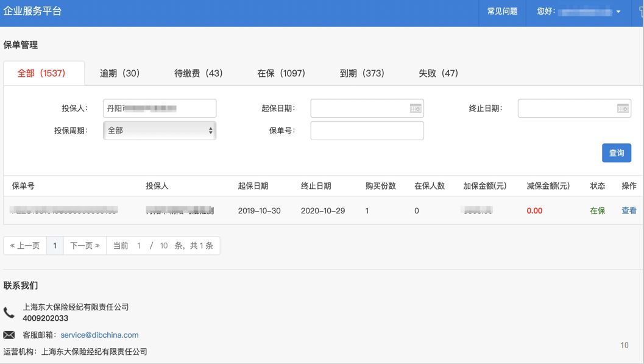The image size is (644, 364).
Task: Click the envelope icon beside 客服邮箱
Action: (9, 335)
